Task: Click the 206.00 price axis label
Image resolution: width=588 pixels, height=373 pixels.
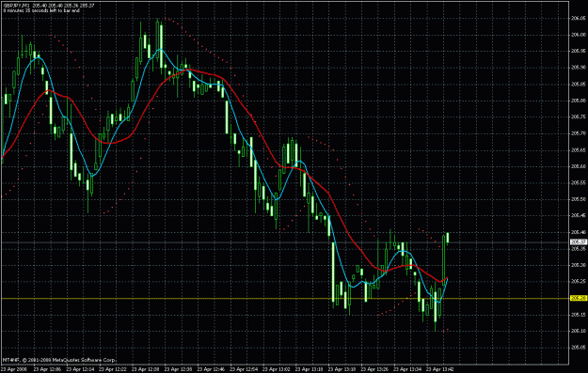Action: pyautogui.click(x=578, y=35)
